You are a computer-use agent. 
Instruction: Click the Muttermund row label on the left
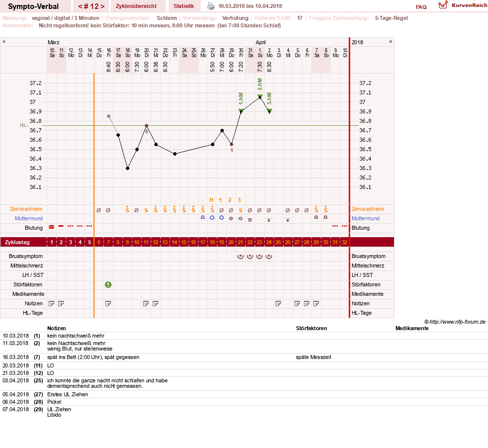pyautogui.click(x=29, y=218)
